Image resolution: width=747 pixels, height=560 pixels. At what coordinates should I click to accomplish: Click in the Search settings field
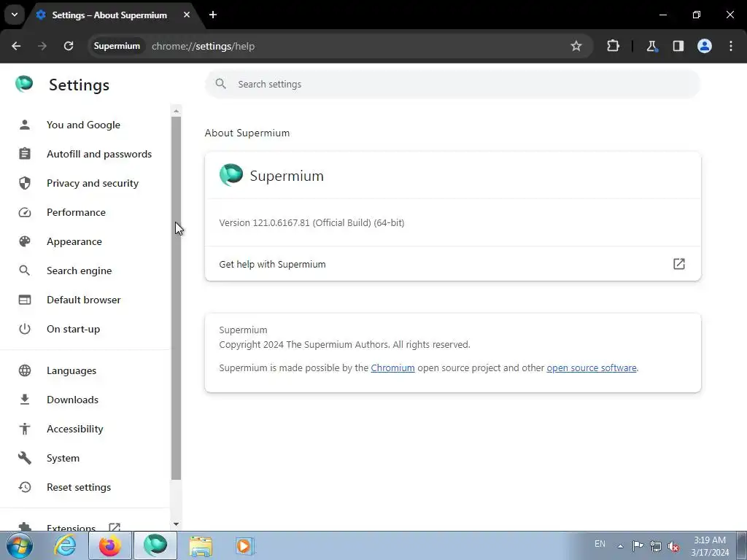(452, 85)
